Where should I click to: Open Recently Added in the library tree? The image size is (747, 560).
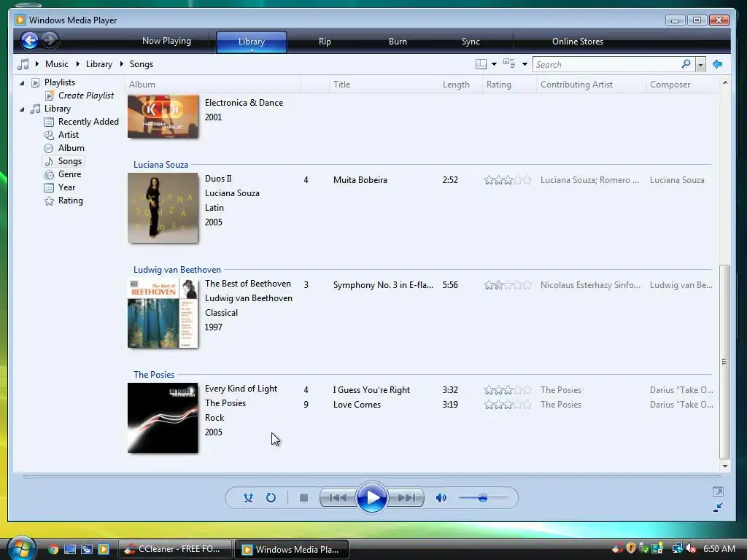click(88, 122)
